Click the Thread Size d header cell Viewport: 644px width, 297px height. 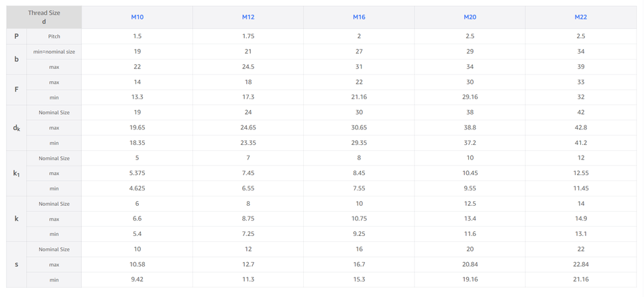tap(44, 17)
